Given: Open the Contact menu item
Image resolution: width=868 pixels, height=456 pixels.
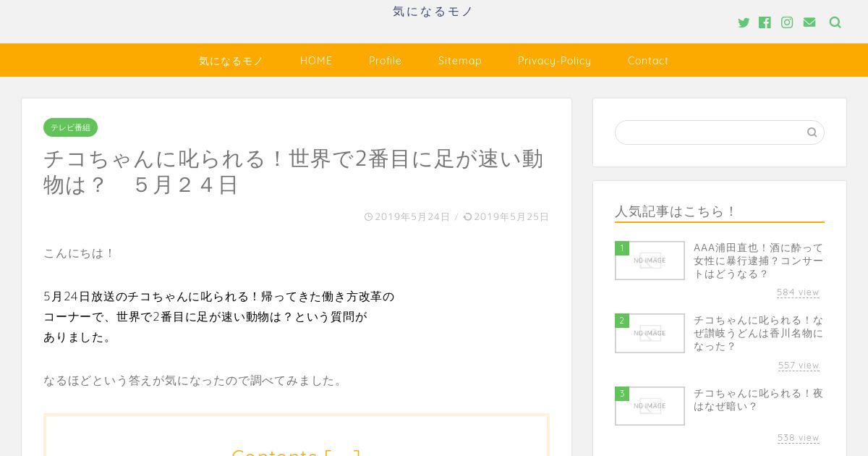Looking at the screenshot, I should coord(648,61).
